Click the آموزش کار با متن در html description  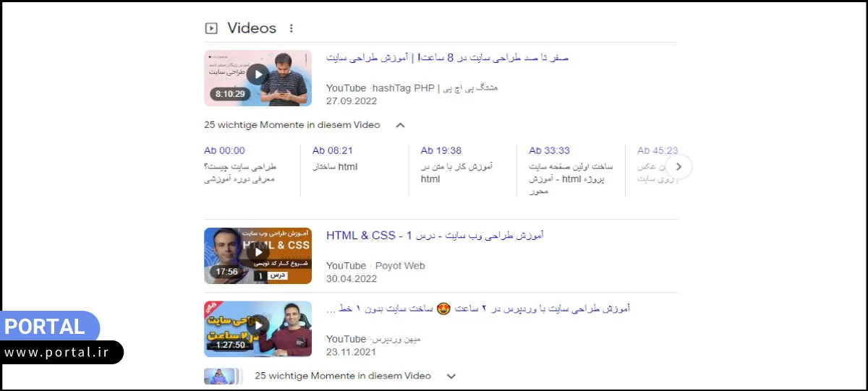(456, 173)
